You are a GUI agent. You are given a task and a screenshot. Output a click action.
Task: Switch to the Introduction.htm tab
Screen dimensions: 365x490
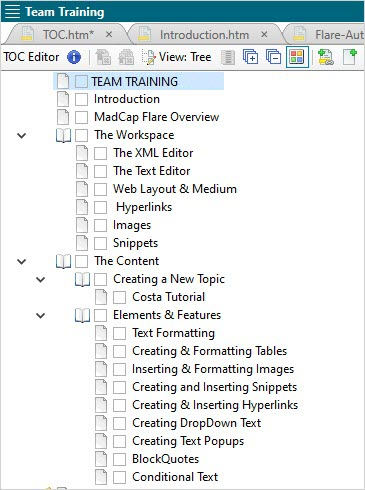[x=204, y=35]
